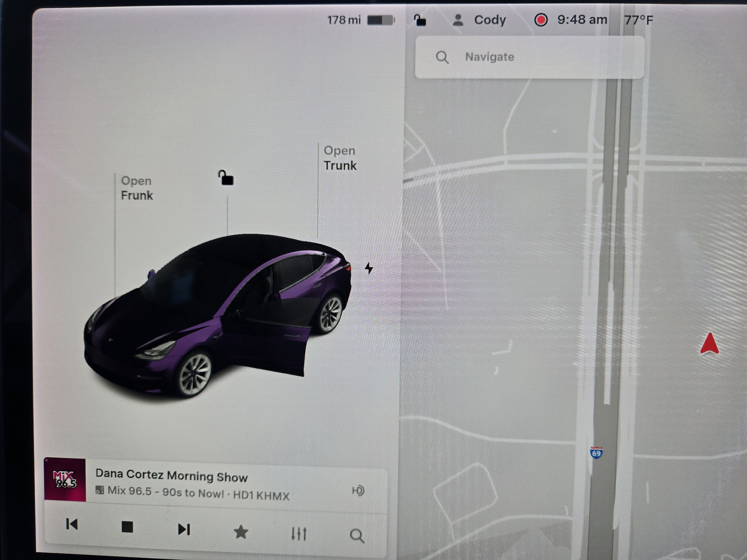This screenshot has width=747, height=560.
Task: Search media with magnifier icon
Action: 356,535
